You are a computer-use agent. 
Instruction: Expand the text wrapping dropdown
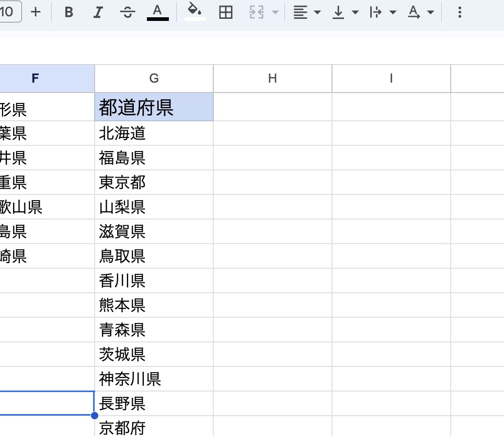tap(383, 13)
